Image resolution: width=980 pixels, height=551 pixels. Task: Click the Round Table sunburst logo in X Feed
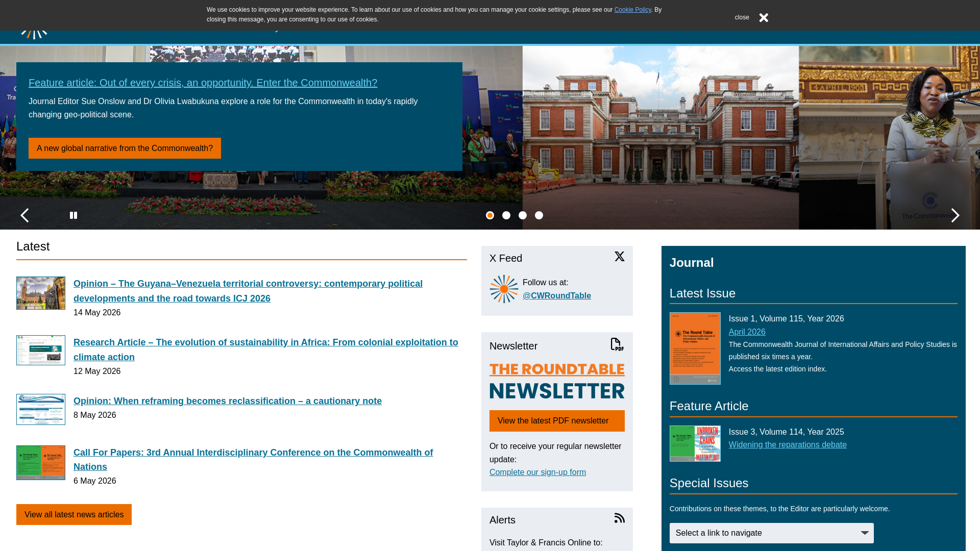pos(504,289)
